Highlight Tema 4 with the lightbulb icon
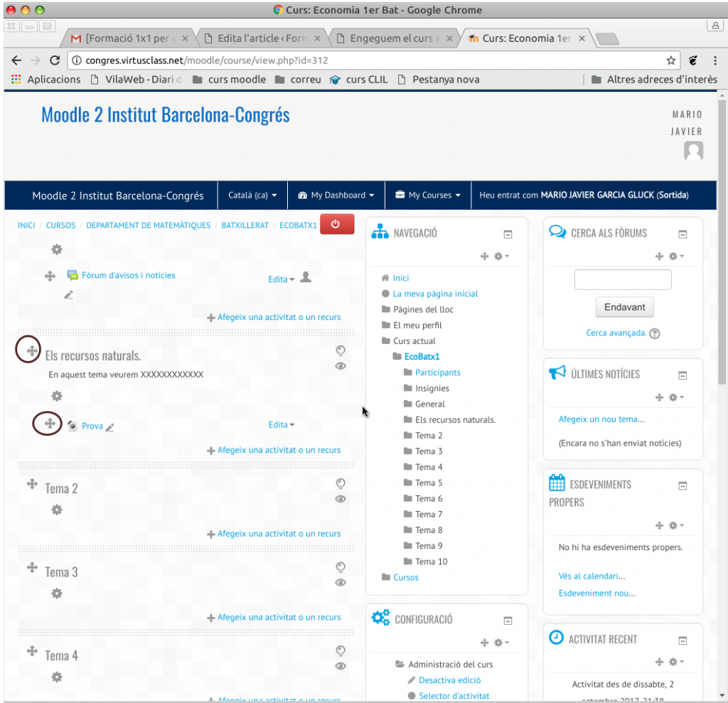This screenshot has height=703, width=728. 341,650
